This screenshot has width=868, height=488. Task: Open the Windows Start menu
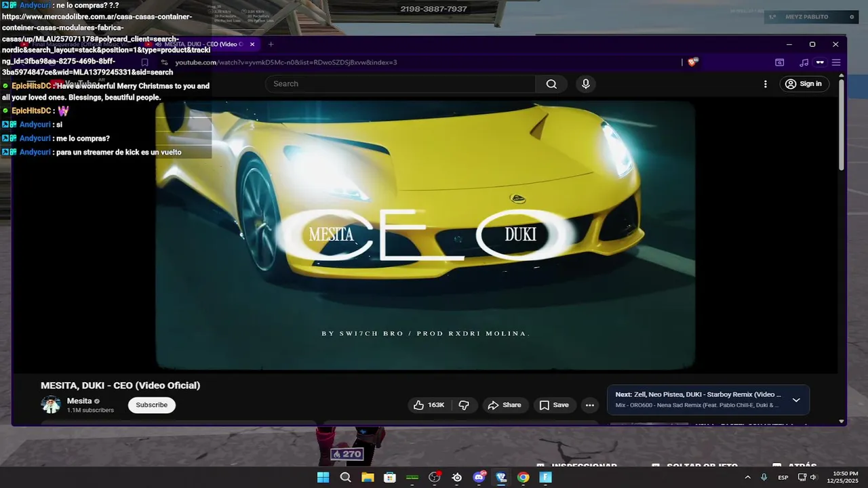(x=323, y=477)
